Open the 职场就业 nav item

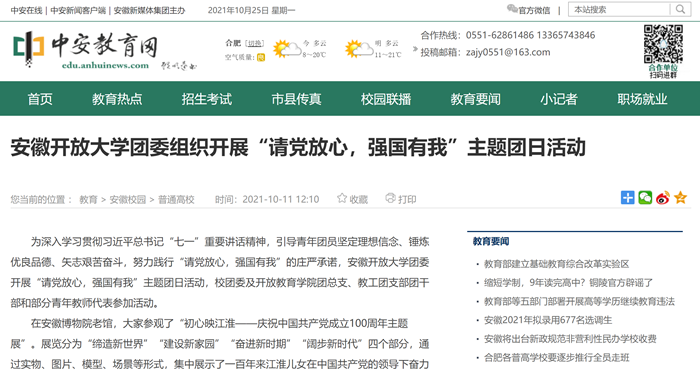pos(642,99)
